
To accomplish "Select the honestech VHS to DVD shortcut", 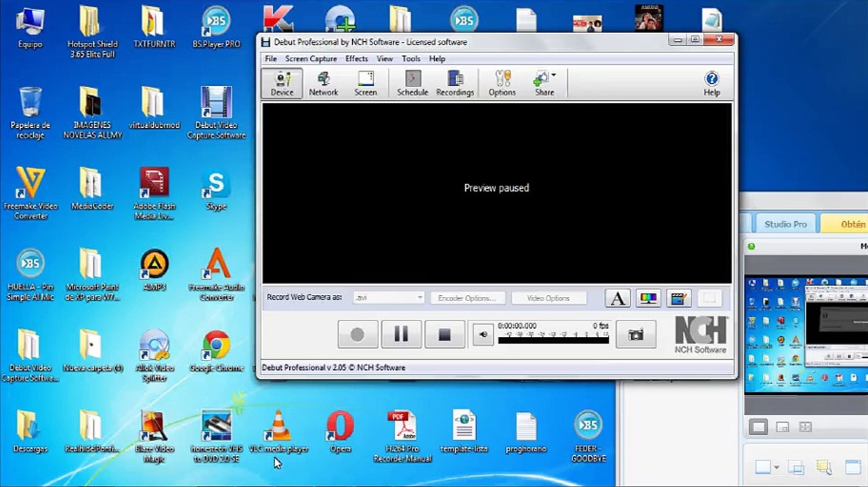I will (x=216, y=437).
